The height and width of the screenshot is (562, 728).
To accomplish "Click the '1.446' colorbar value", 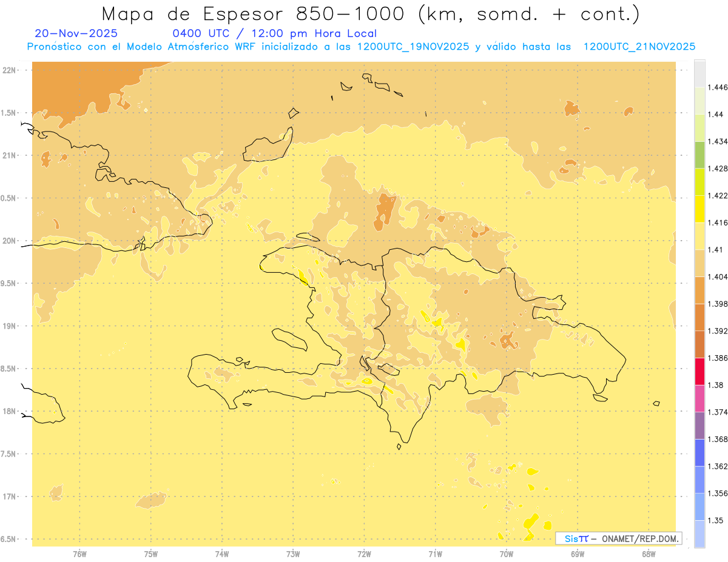I will [x=717, y=87].
